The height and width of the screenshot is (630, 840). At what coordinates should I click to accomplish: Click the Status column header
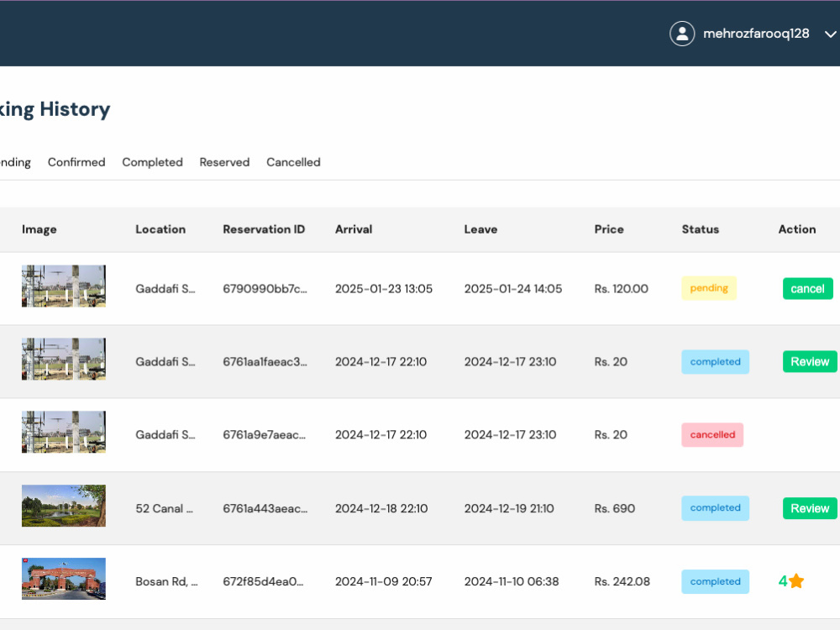click(701, 229)
